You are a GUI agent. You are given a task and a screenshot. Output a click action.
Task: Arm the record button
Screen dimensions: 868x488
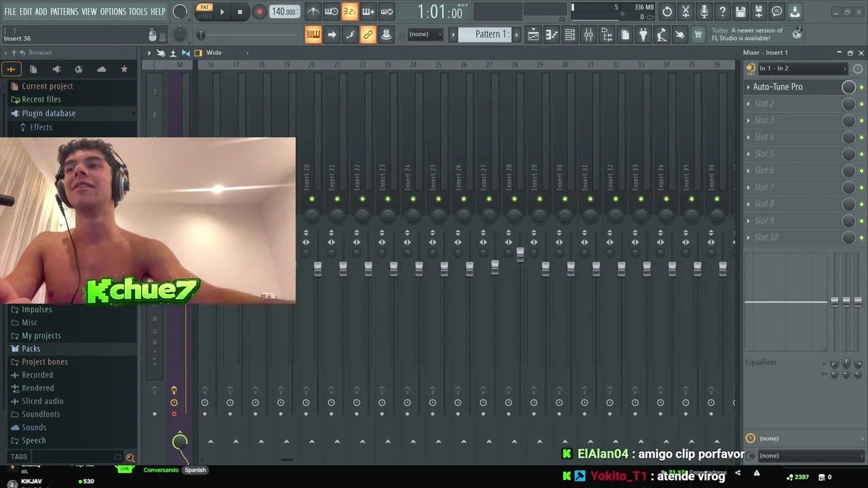pyautogui.click(x=259, y=12)
